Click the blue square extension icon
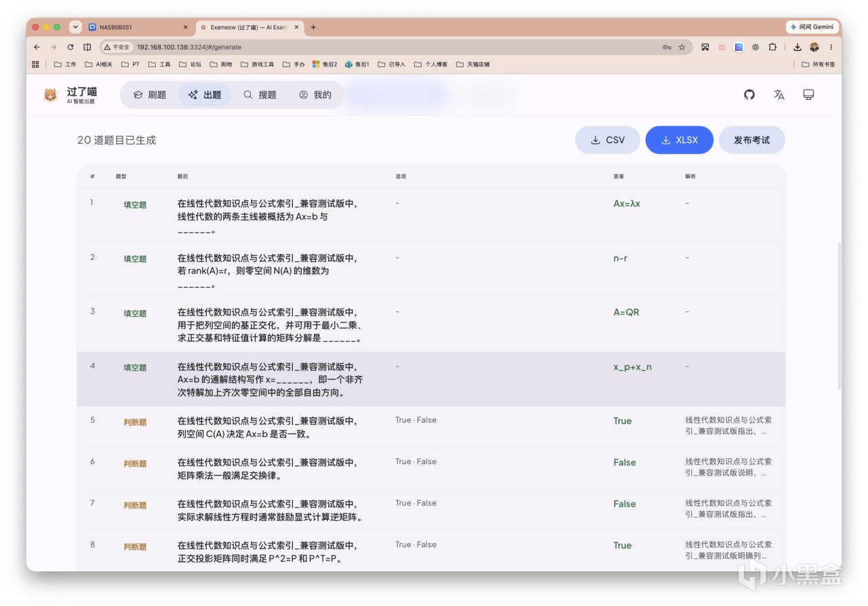The image size is (868, 606). (x=738, y=47)
